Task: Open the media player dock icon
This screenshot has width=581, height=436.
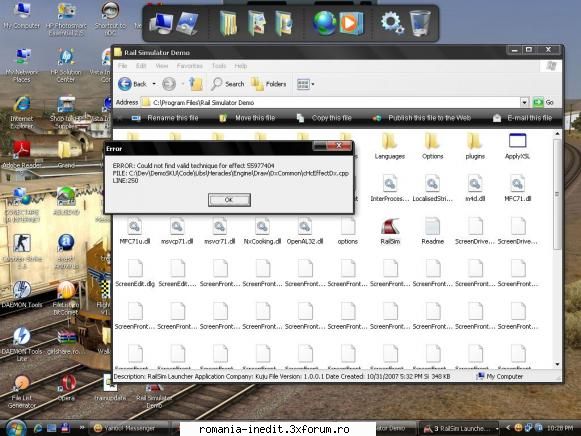Action: pos(350,23)
